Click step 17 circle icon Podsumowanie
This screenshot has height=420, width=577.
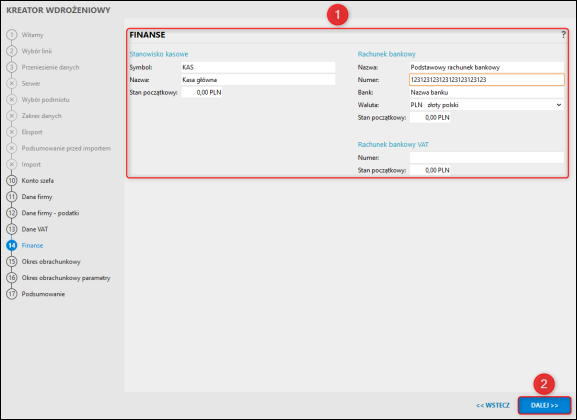pyautogui.click(x=12, y=294)
